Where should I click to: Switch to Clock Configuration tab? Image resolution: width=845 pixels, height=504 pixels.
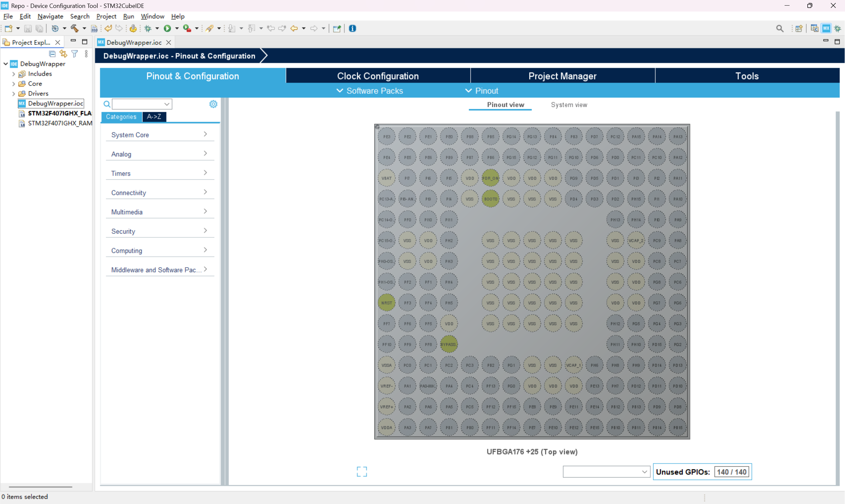point(378,76)
